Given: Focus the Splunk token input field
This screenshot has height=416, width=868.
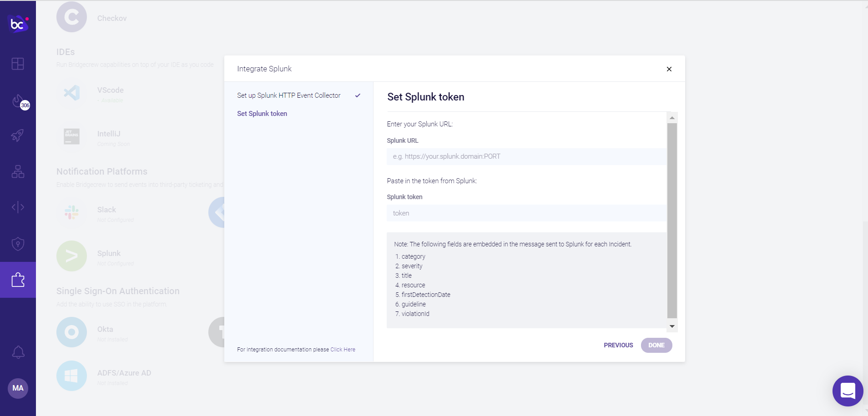Looking at the screenshot, I should (526, 213).
